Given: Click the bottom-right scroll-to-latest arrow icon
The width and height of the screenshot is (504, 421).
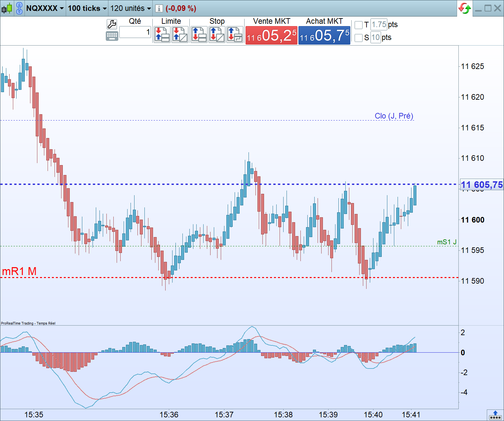Looking at the screenshot, I should (x=495, y=415).
